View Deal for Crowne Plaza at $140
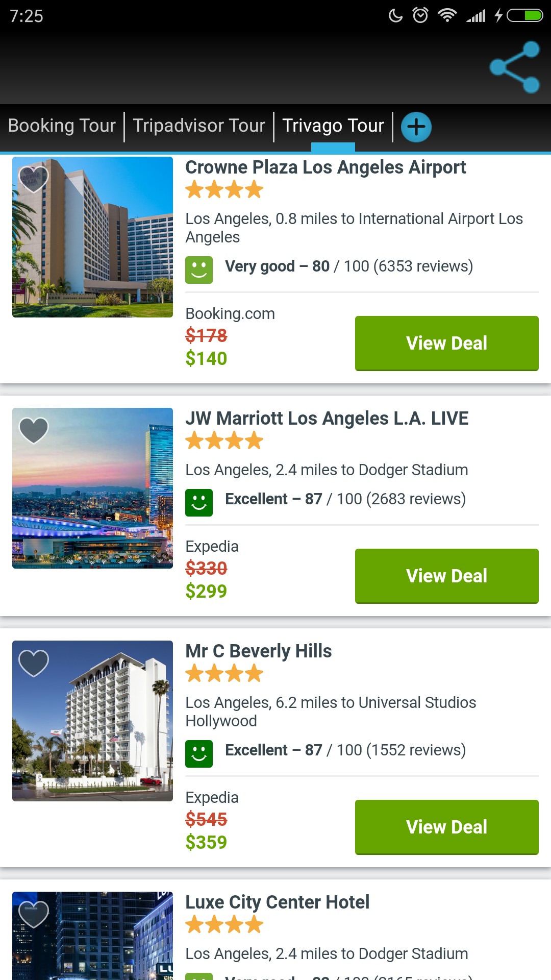Screen dimensions: 551x980 point(446,343)
